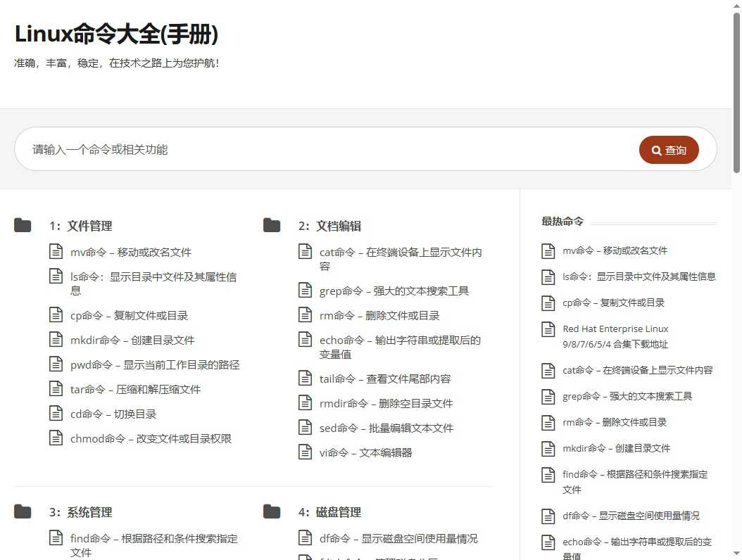742x560 pixels.
Task: Click the folder icon beside 系统管理
Action: click(22, 510)
